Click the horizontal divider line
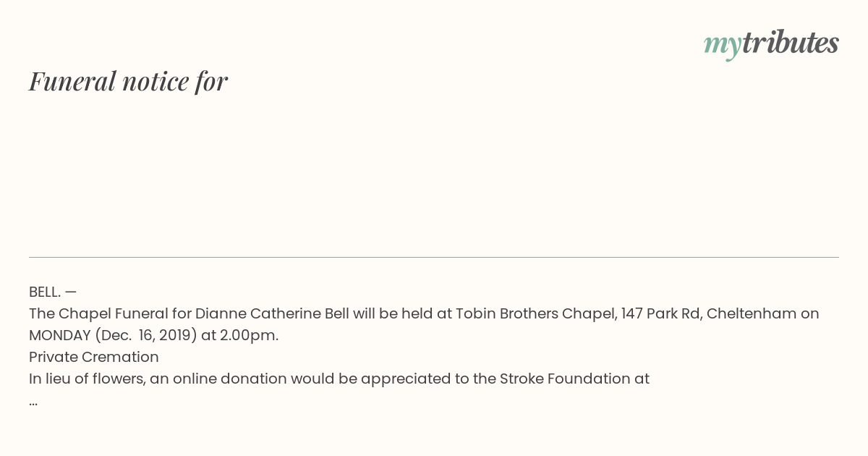 pos(434,257)
